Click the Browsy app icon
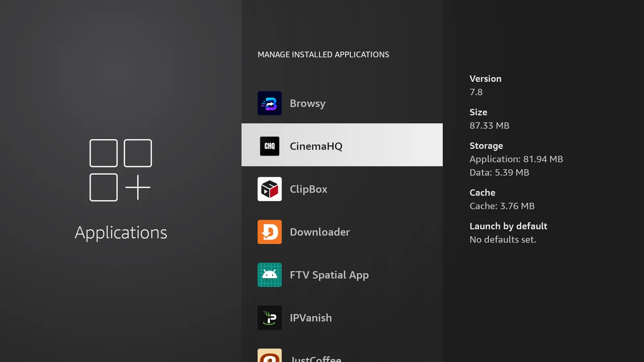Screen dimensions: 644x362 point(270,103)
